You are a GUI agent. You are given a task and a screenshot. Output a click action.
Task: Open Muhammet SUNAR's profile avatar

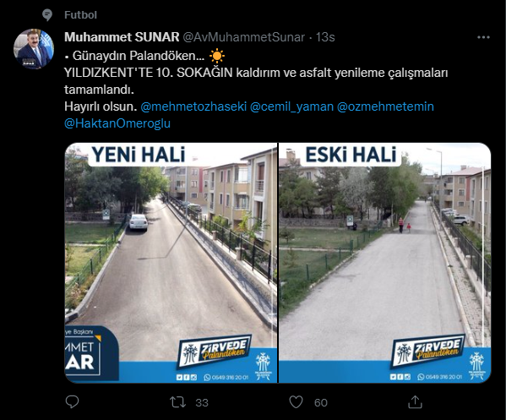click(34, 49)
